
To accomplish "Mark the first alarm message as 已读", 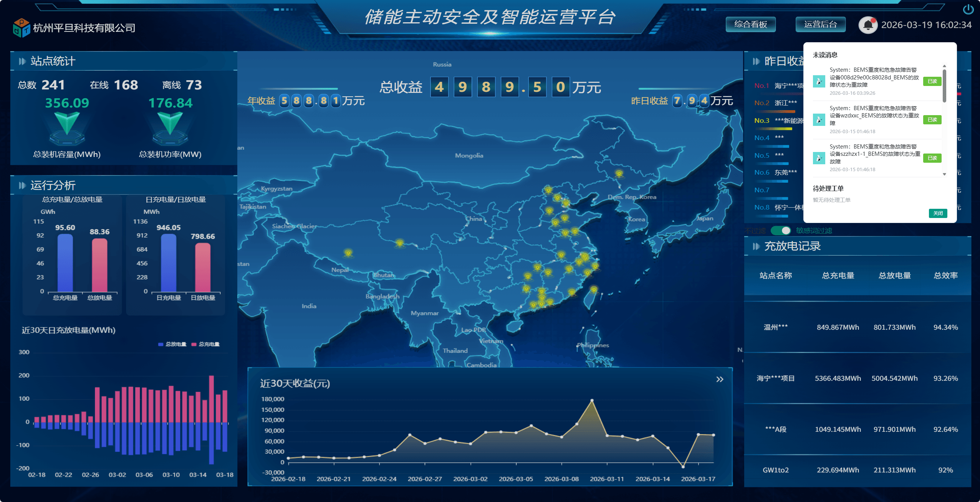I will point(932,81).
